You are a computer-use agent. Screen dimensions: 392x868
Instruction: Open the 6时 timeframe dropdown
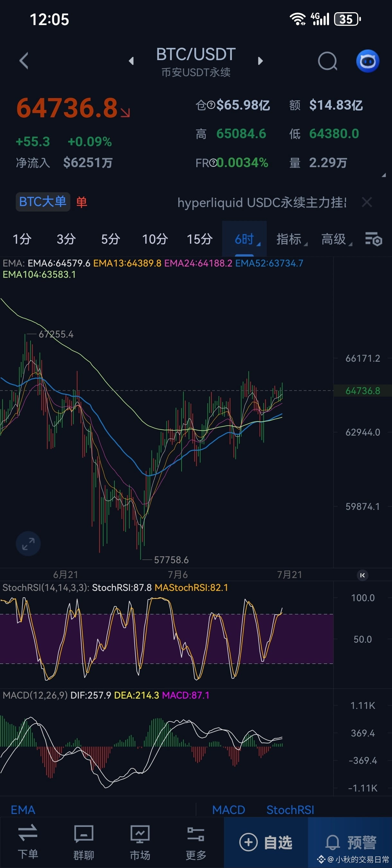245,239
